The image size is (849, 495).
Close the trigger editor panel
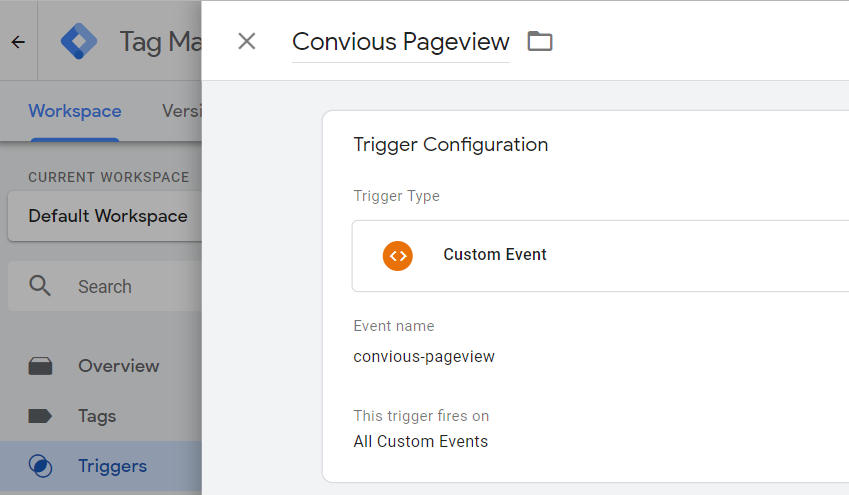(x=247, y=41)
